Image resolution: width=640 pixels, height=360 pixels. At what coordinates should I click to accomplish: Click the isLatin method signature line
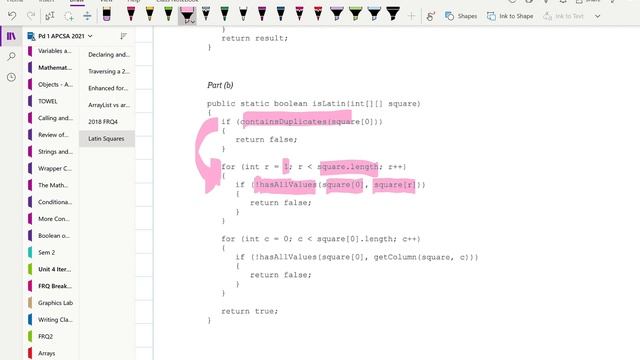tap(313, 104)
